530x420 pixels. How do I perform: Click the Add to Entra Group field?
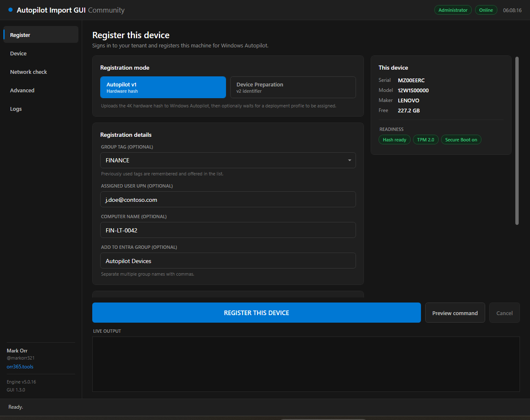point(228,261)
